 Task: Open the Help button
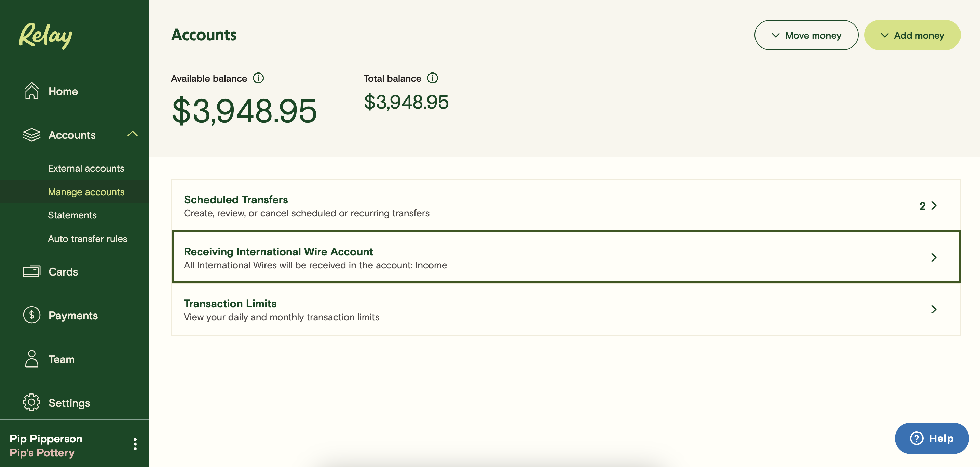[x=932, y=438]
